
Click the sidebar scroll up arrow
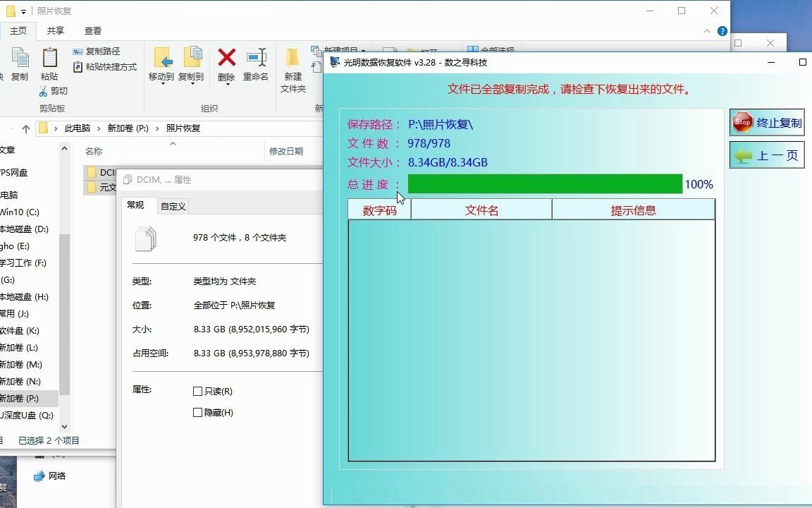click(64, 149)
